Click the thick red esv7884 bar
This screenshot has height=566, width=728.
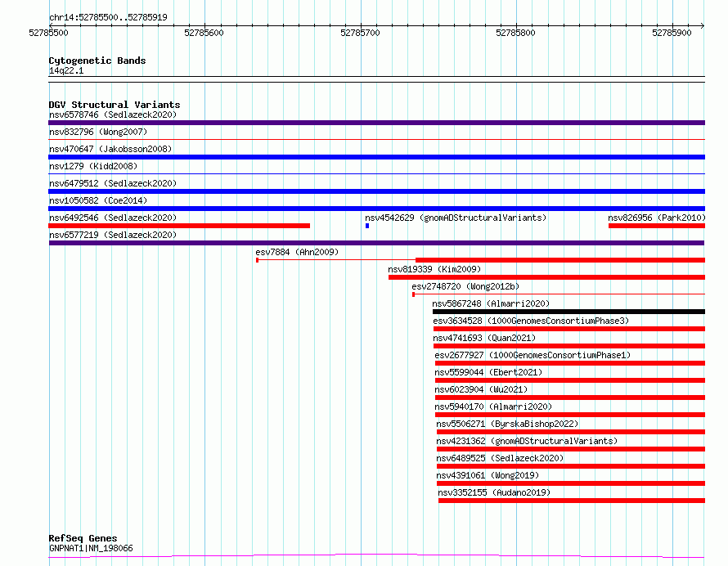560,260
